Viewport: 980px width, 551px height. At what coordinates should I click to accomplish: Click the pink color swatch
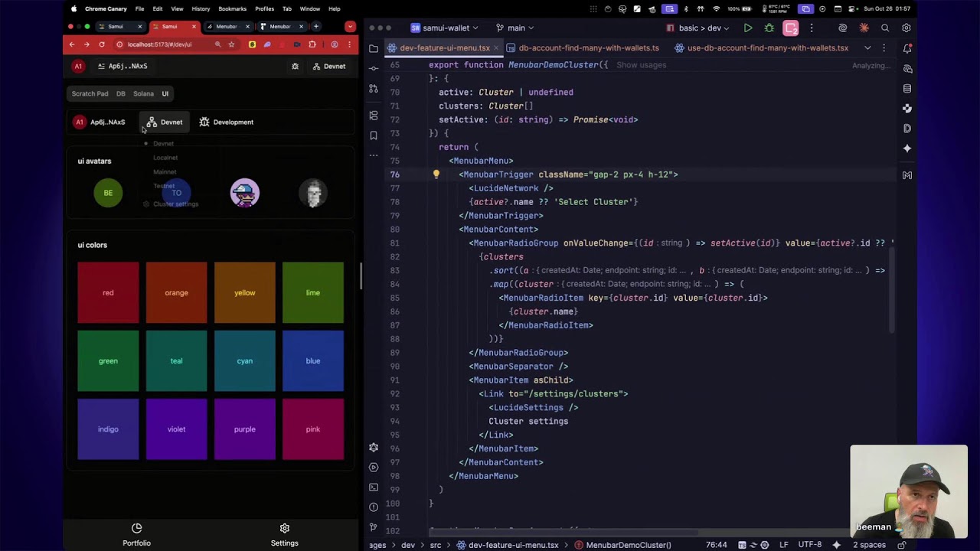click(313, 429)
